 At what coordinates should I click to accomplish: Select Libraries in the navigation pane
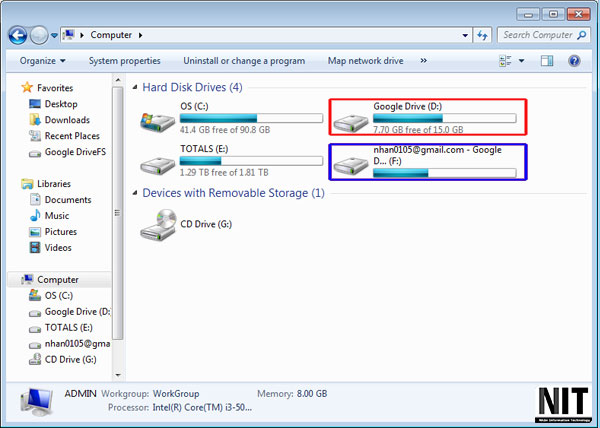coord(46,184)
